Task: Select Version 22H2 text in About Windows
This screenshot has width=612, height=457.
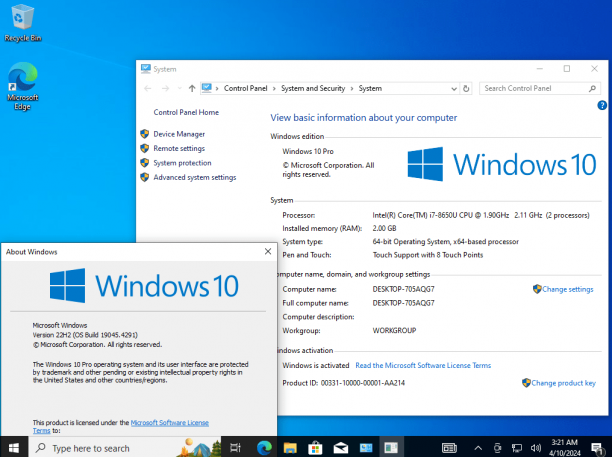Action: pyautogui.click(x=85, y=335)
